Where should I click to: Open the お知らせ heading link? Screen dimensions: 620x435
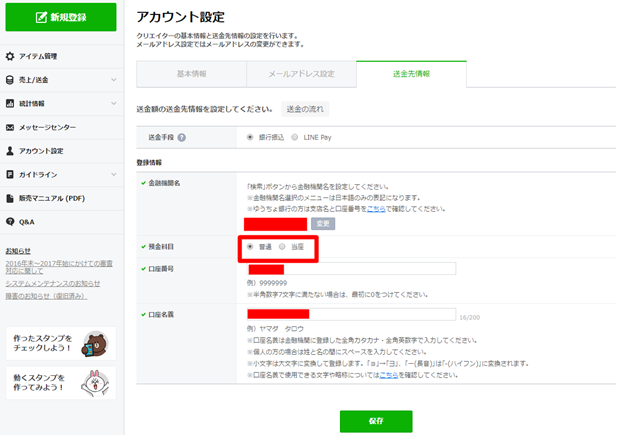pos(18,251)
